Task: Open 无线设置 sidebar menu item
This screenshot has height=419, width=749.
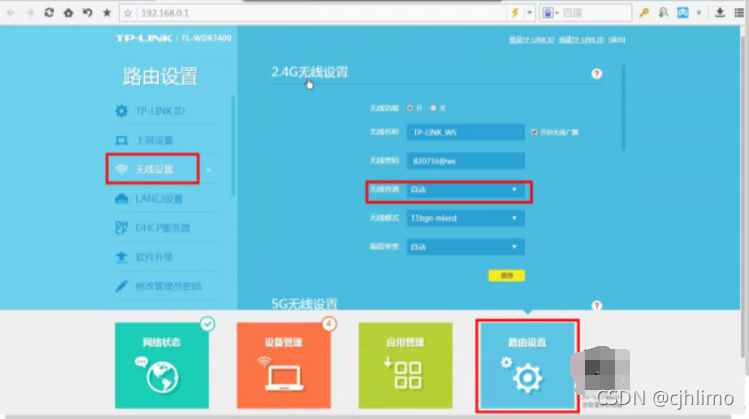Action: coord(152,169)
